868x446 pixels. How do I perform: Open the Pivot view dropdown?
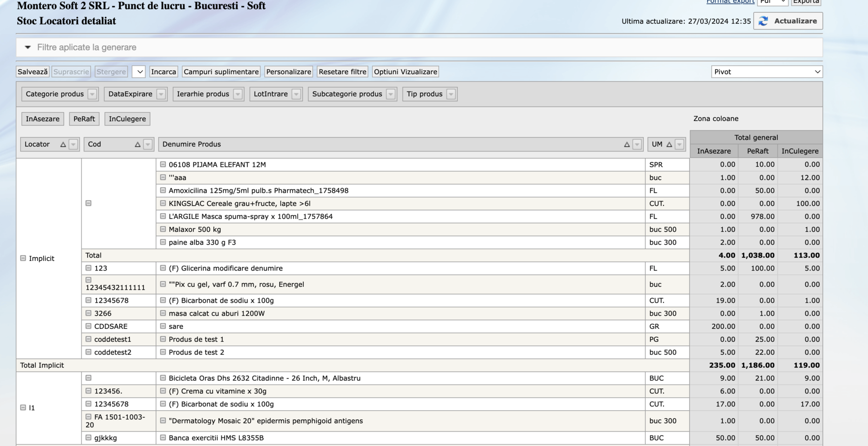tap(766, 72)
